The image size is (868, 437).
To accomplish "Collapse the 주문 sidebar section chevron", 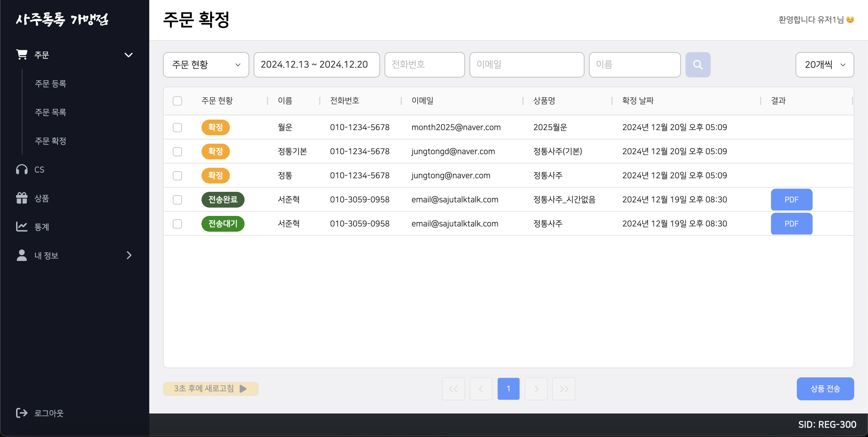I will click(x=128, y=54).
